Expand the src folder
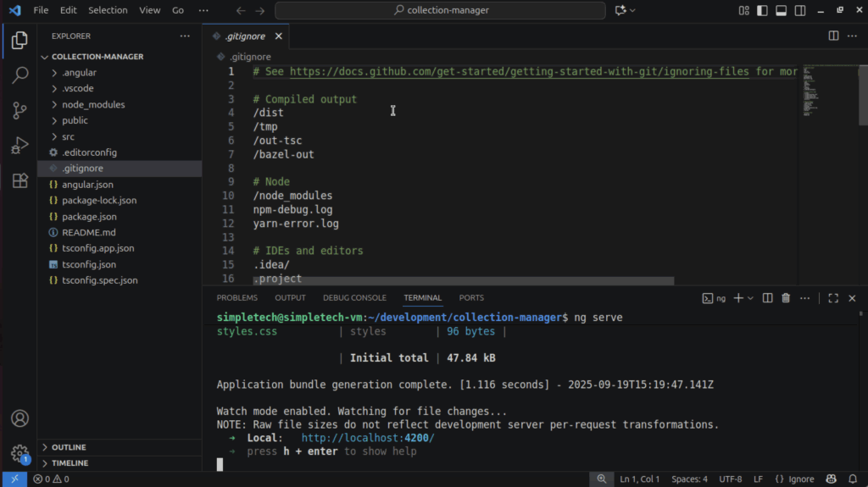 coord(68,136)
